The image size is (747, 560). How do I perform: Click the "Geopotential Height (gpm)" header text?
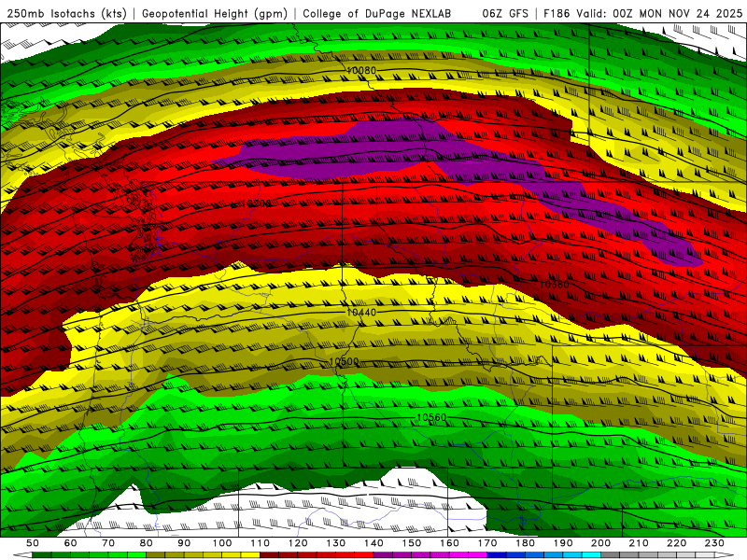(215, 14)
